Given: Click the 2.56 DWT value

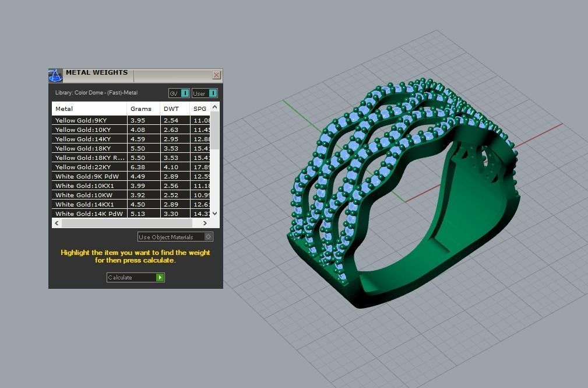Looking at the screenshot, I should pos(171,186).
